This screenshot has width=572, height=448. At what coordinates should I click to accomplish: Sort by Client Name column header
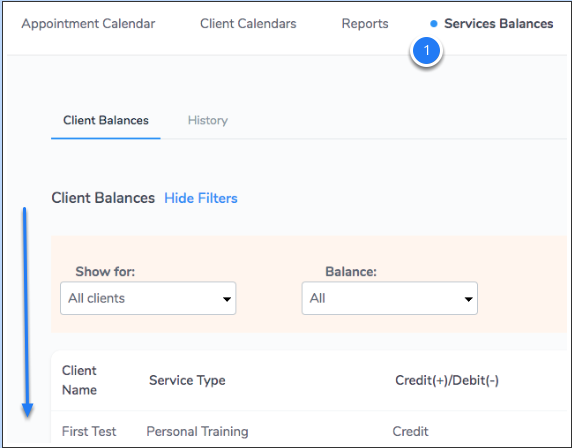point(79,380)
